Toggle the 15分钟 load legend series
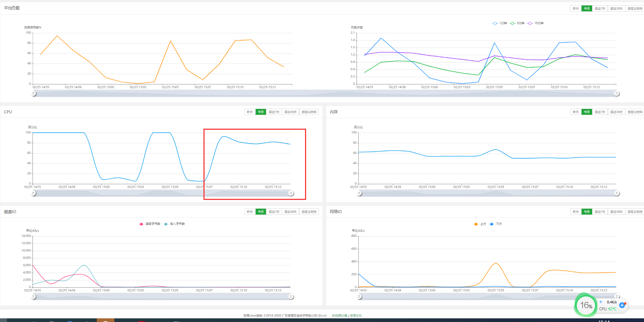Screen dimensions: 644x322 [x=535, y=23]
